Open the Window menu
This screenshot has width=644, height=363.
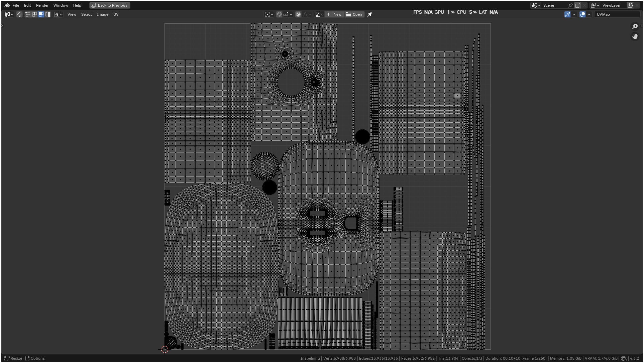click(x=61, y=5)
